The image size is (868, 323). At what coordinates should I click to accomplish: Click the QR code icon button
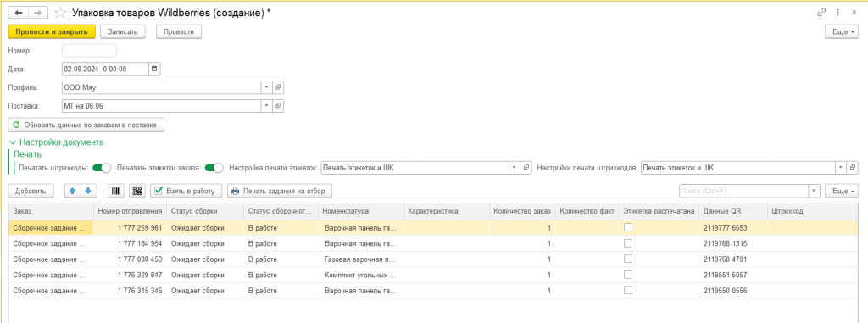[x=138, y=191]
